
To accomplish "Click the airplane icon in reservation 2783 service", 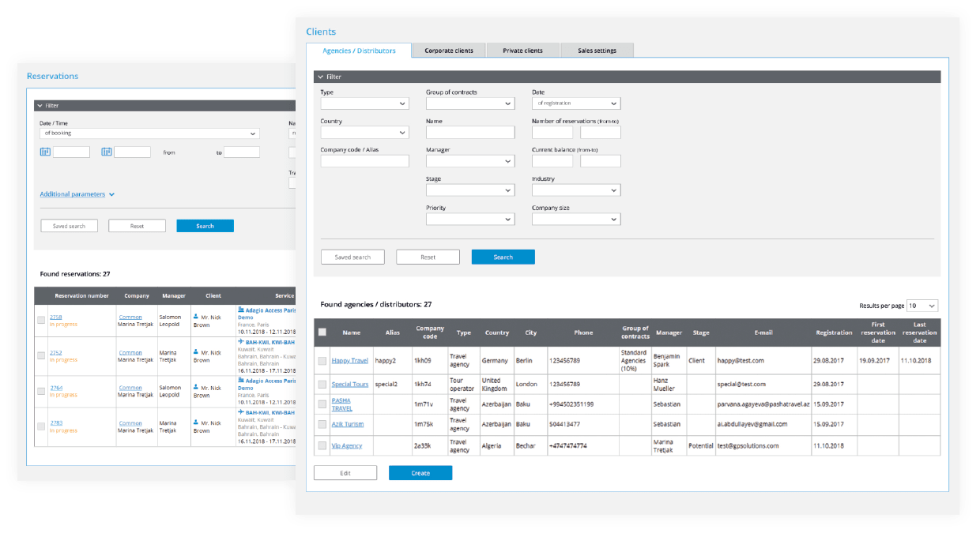I will [x=241, y=412].
